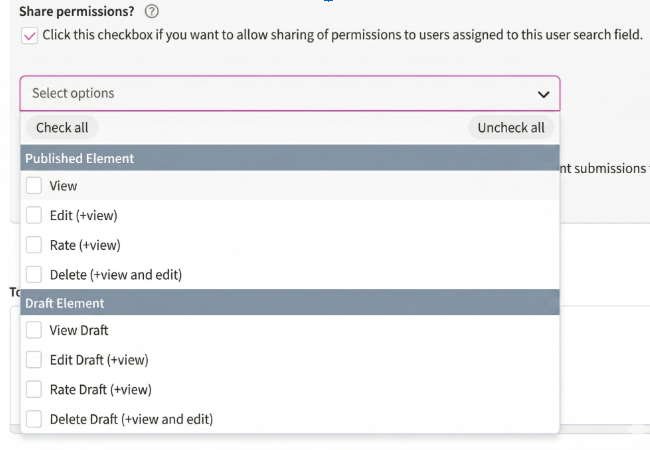Collapse the Select options dropdown arrow
Image resolution: width=650 pixels, height=450 pixels.
[543, 94]
